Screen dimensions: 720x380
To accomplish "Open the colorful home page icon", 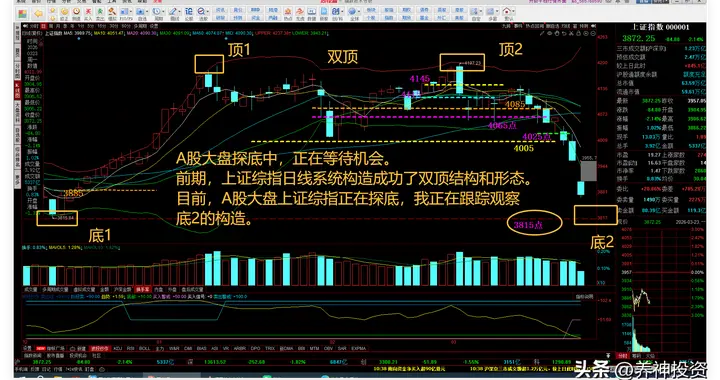I will (22, 14).
